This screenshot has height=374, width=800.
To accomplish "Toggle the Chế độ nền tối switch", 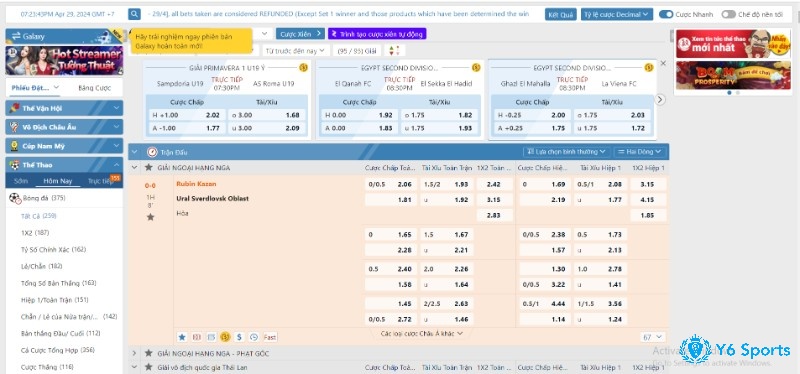I will 728,14.
